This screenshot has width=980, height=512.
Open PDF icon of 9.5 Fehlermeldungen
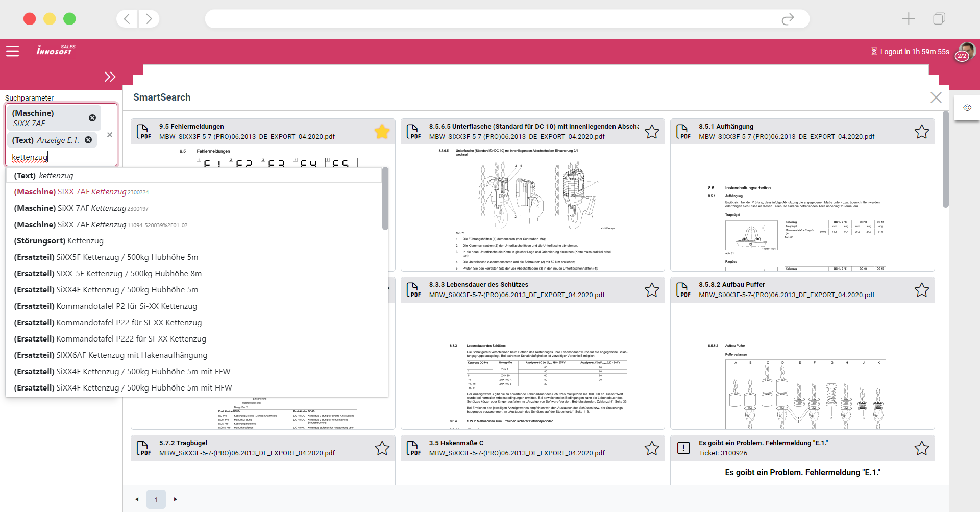tap(144, 132)
